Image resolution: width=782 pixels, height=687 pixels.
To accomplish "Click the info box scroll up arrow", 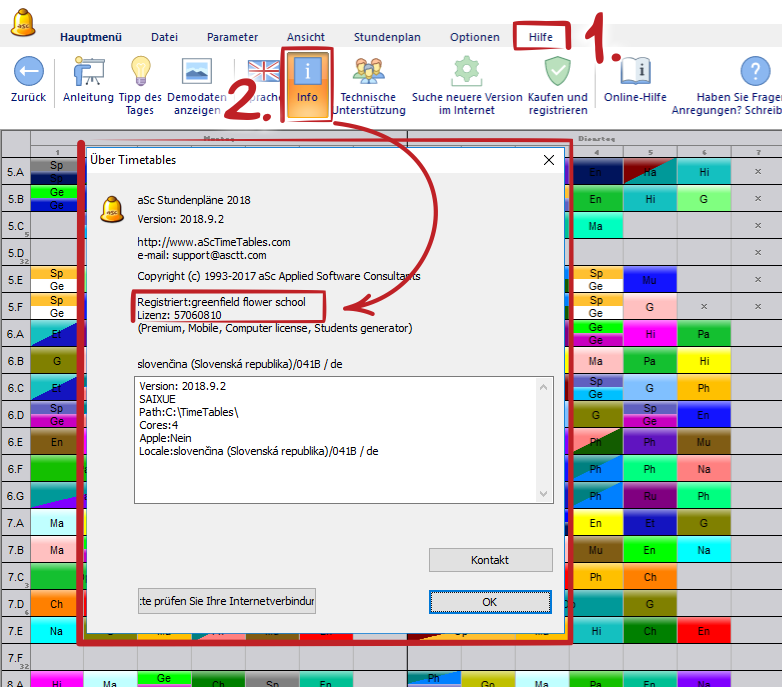I will (x=544, y=387).
